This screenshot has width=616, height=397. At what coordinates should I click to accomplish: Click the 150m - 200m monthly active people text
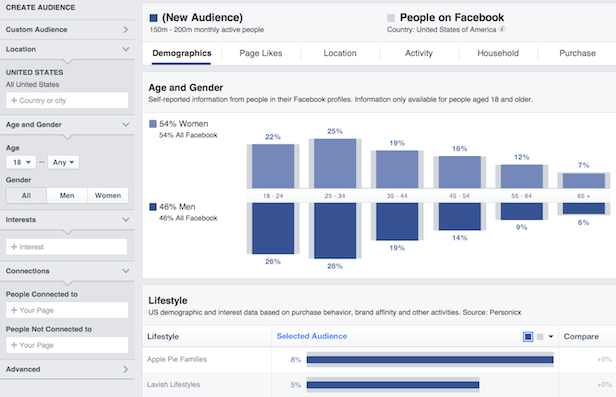click(x=207, y=30)
